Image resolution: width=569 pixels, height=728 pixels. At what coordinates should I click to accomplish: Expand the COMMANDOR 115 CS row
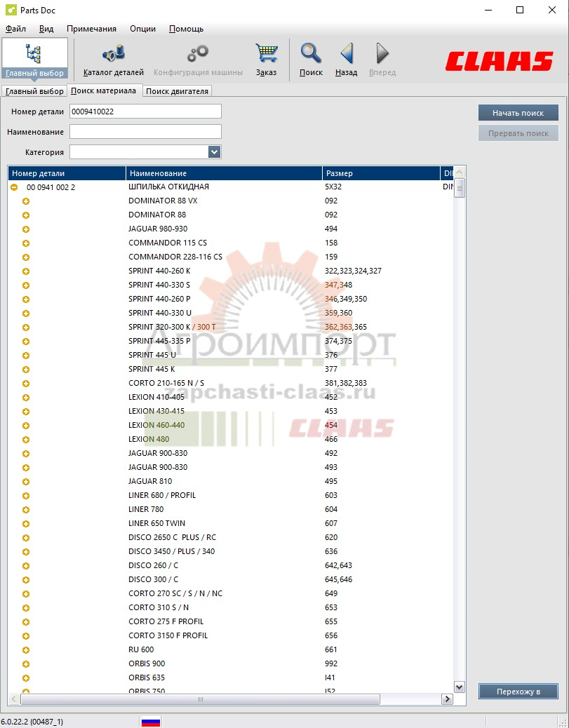pyautogui.click(x=26, y=243)
